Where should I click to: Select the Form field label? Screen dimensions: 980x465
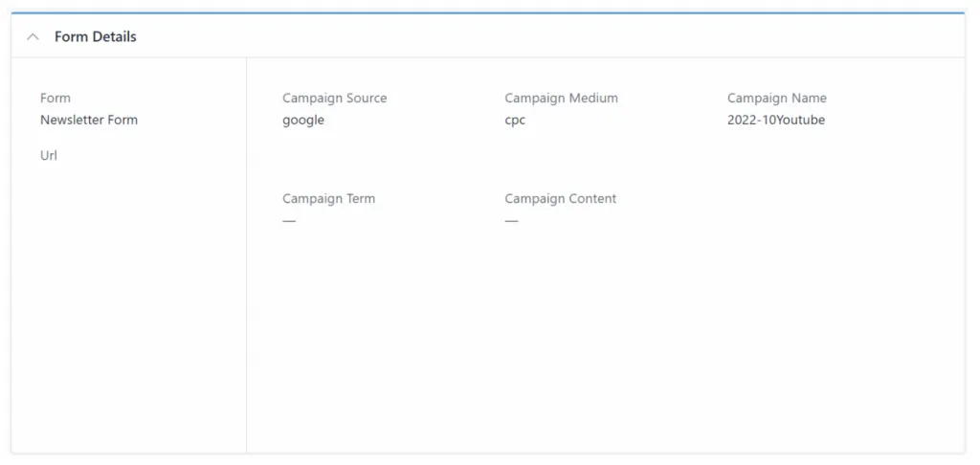(56, 98)
